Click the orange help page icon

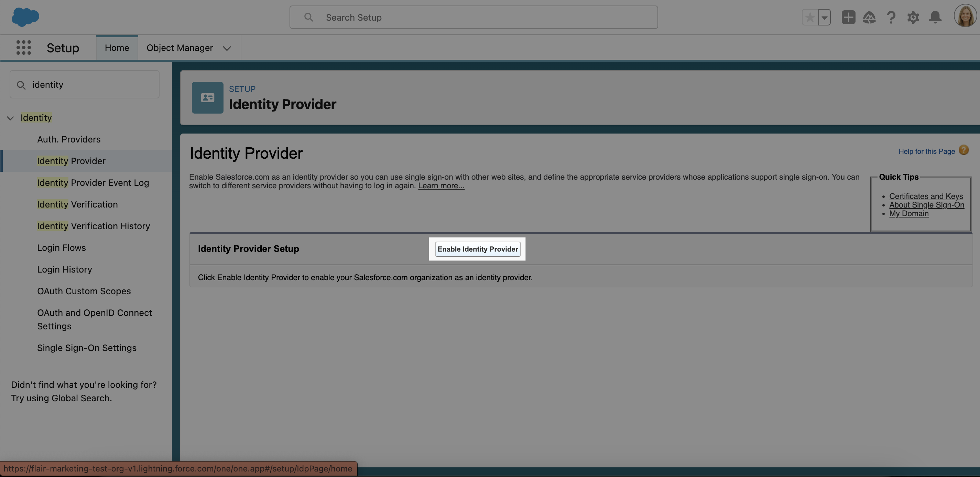(963, 150)
